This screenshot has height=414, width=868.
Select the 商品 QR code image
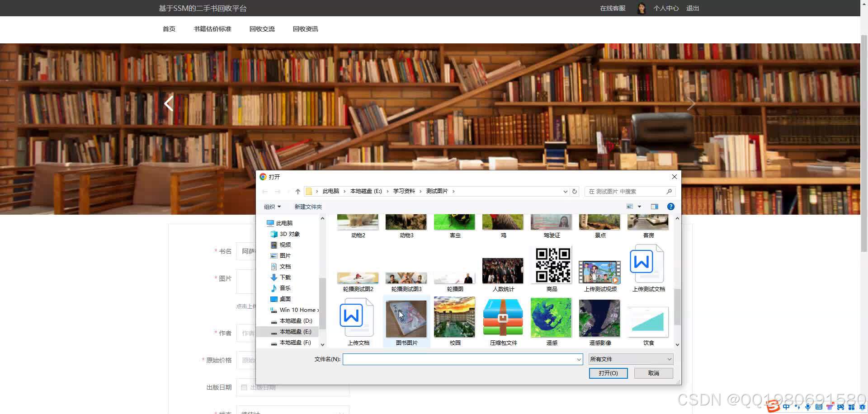coord(552,268)
